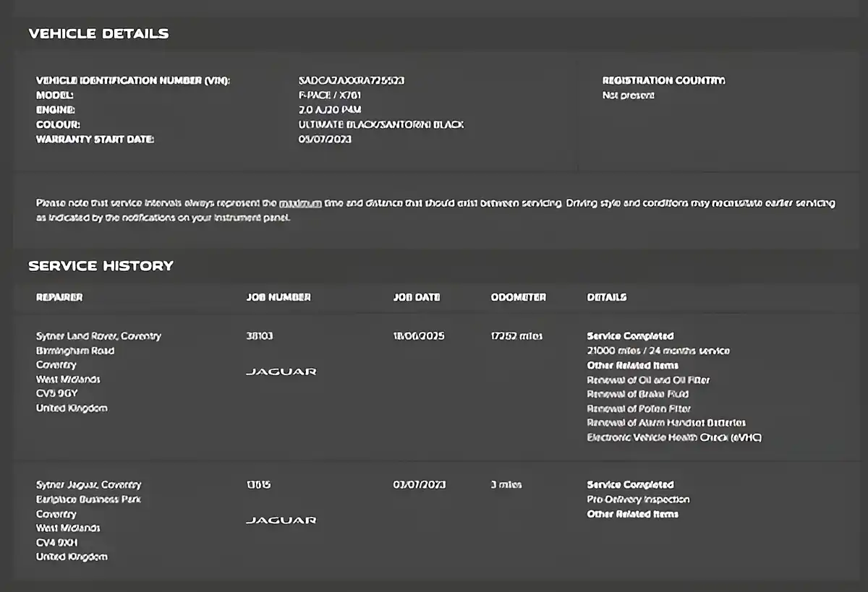This screenshot has height=592, width=868.
Task: Select the postcode CV5 9GY
Action: (56, 394)
